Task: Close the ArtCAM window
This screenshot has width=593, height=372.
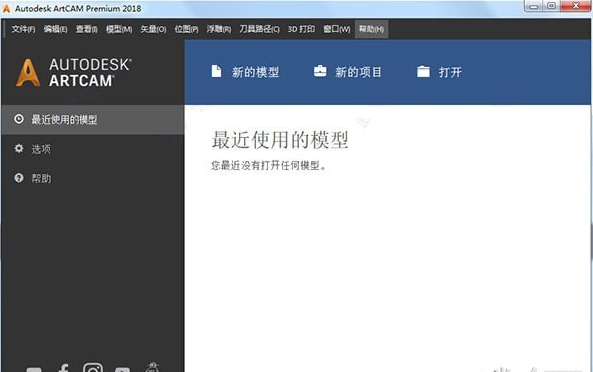Action: pyautogui.click(x=575, y=6)
